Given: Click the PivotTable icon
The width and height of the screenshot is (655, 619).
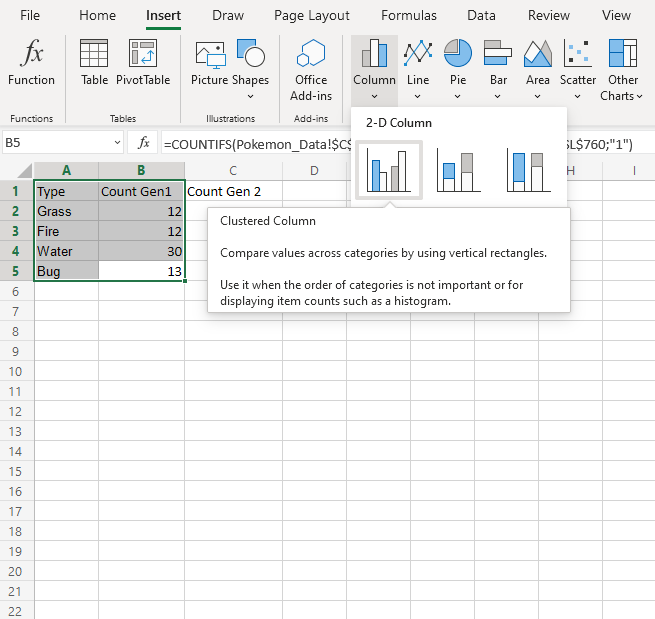Looking at the screenshot, I should click(143, 62).
